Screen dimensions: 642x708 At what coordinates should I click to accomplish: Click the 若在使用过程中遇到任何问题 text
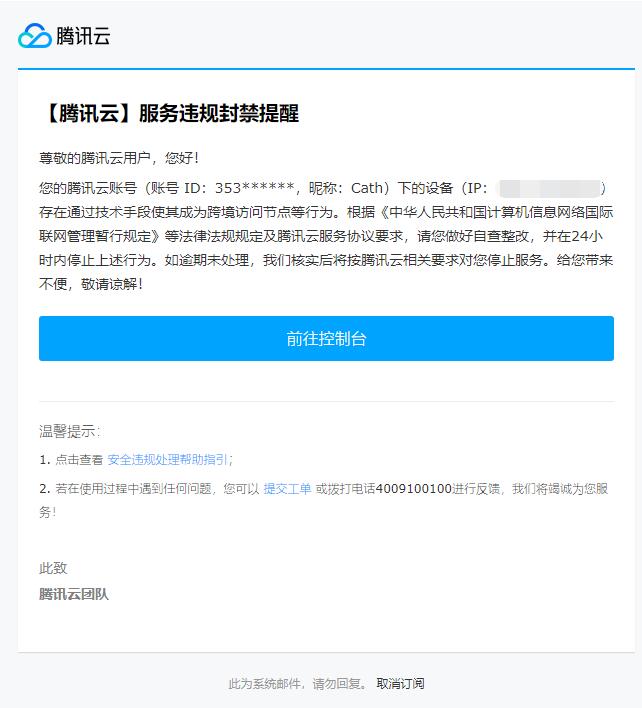click(x=133, y=489)
